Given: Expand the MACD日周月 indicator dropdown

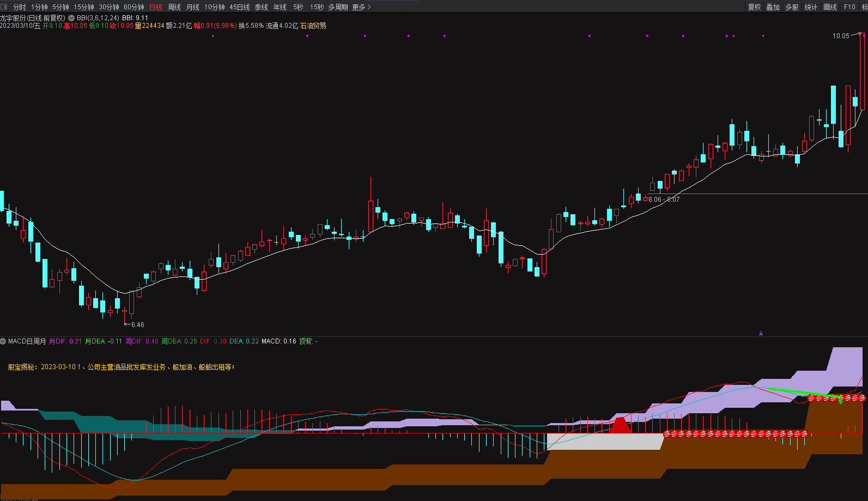Looking at the screenshot, I should click(x=3, y=341).
